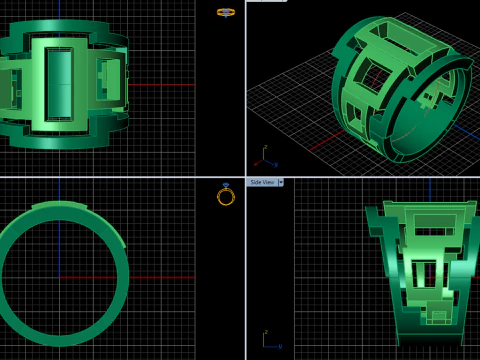480x360 pixels.
Task: Click the Z-Y axis gizmo in Side View
Action: click(x=272, y=339)
